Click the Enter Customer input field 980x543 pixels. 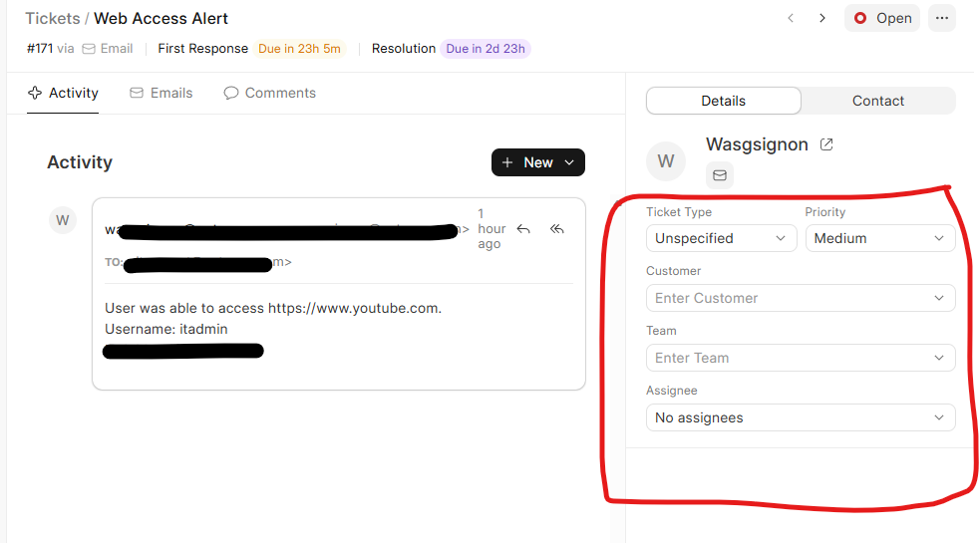800,298
